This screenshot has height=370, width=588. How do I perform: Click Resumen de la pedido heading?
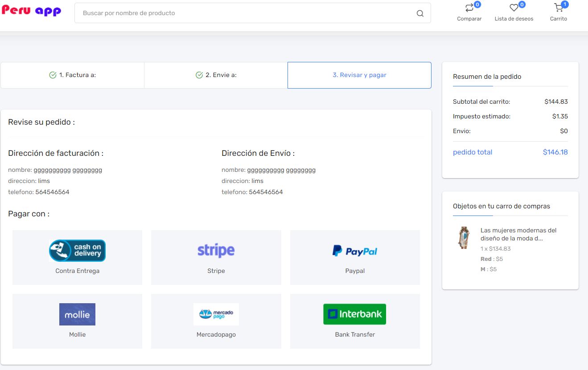(x=487, y=77)
